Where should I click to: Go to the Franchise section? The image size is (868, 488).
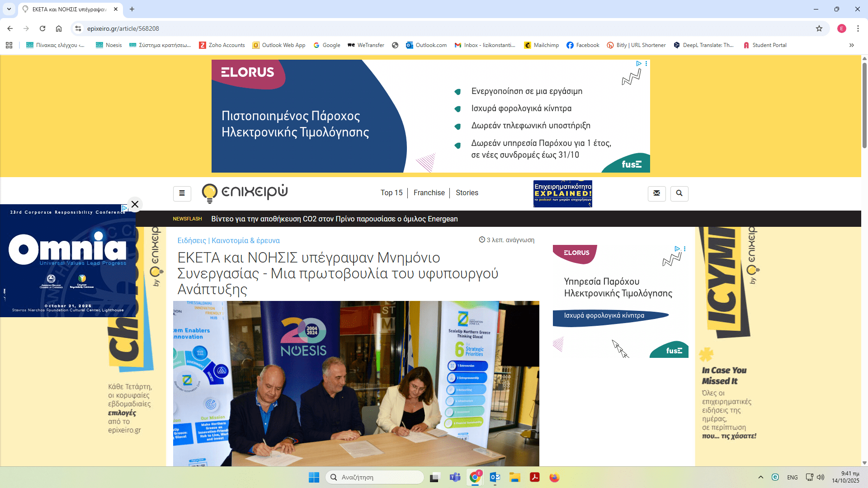click(x=429, y=193)
